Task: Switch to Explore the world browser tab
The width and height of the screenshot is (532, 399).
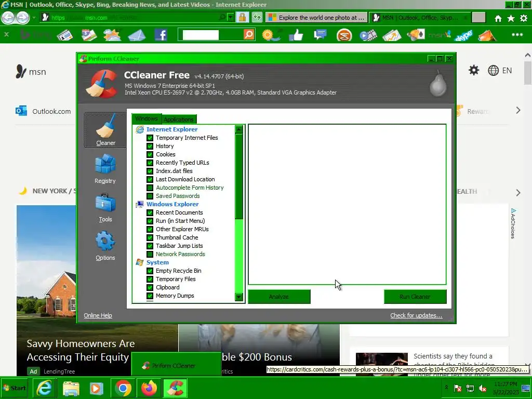Action: [316, 18]
